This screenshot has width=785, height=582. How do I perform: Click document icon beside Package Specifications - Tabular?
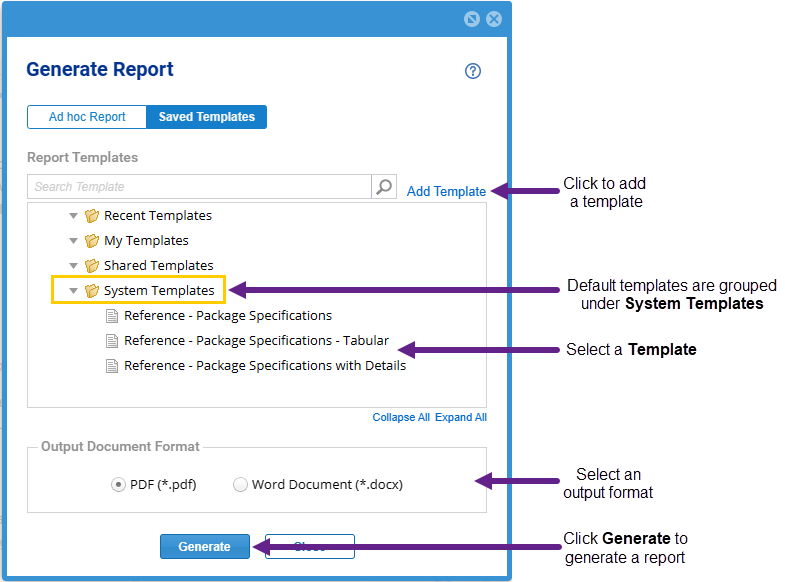[112, 341]
